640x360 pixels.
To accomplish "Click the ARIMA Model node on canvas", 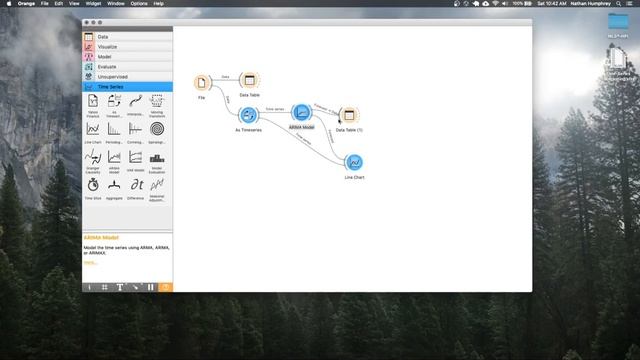I will click(x=302, y=112).
